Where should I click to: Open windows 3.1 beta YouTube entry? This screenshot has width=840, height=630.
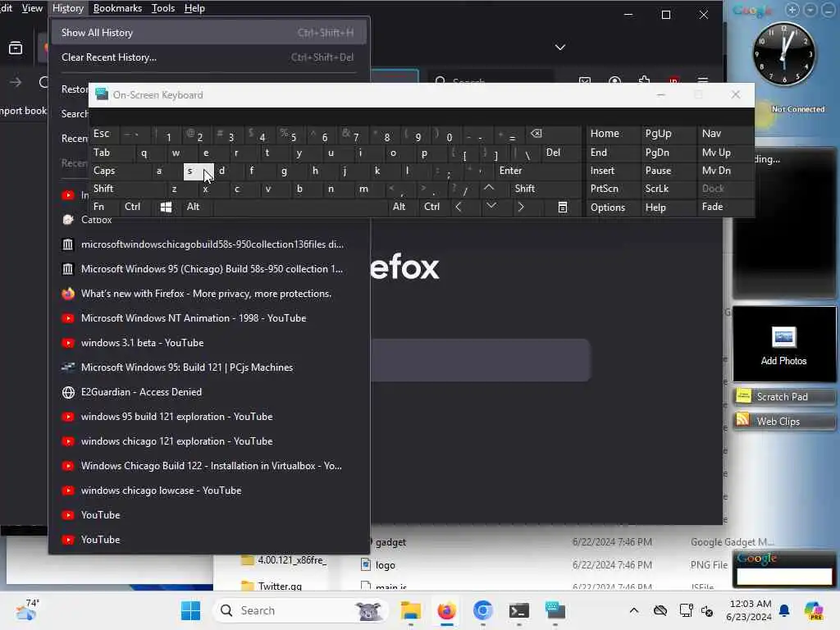point(209,343)
